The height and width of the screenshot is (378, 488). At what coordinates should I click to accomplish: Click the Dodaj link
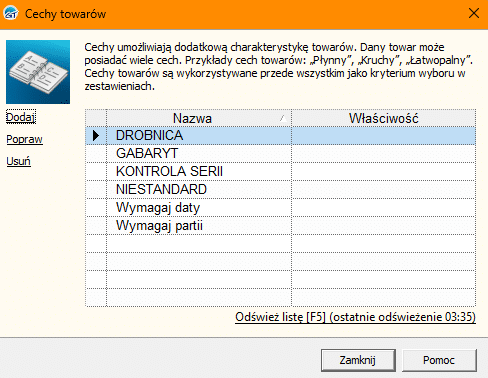pos(21,117)
